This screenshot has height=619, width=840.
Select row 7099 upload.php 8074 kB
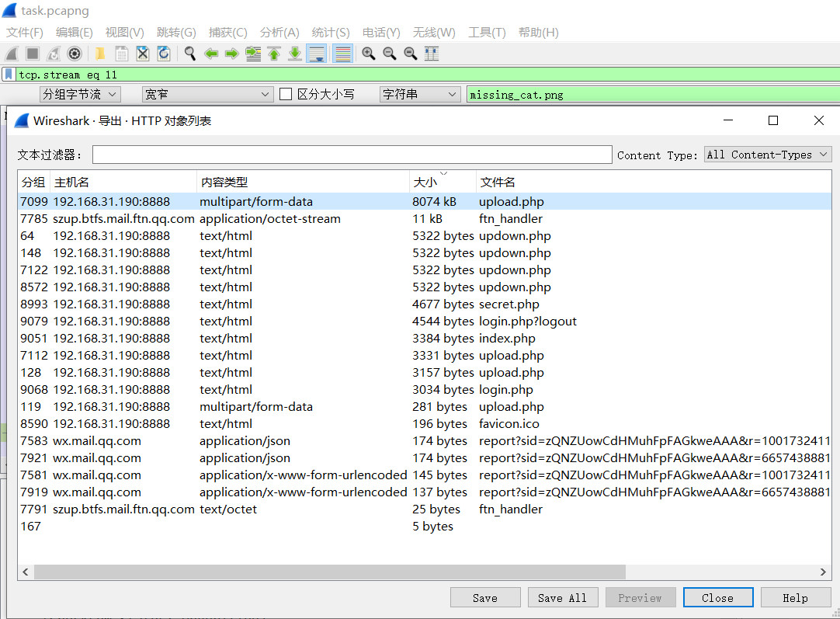(425, 201)
